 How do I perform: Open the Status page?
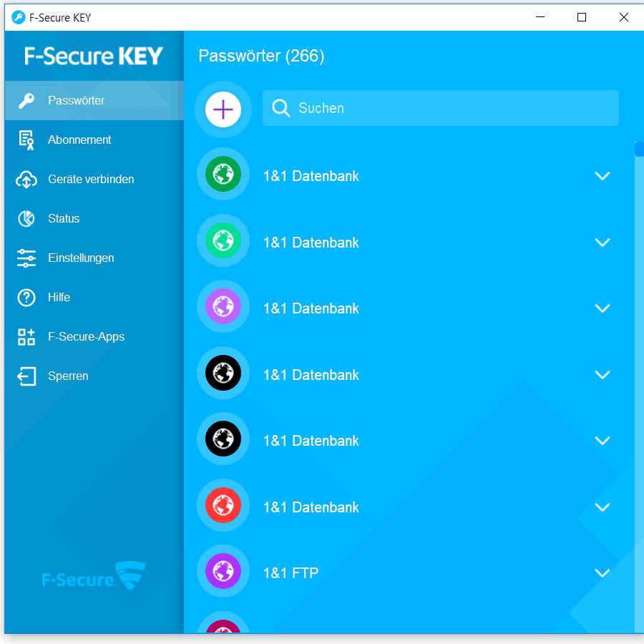click(x=94, y=218)
